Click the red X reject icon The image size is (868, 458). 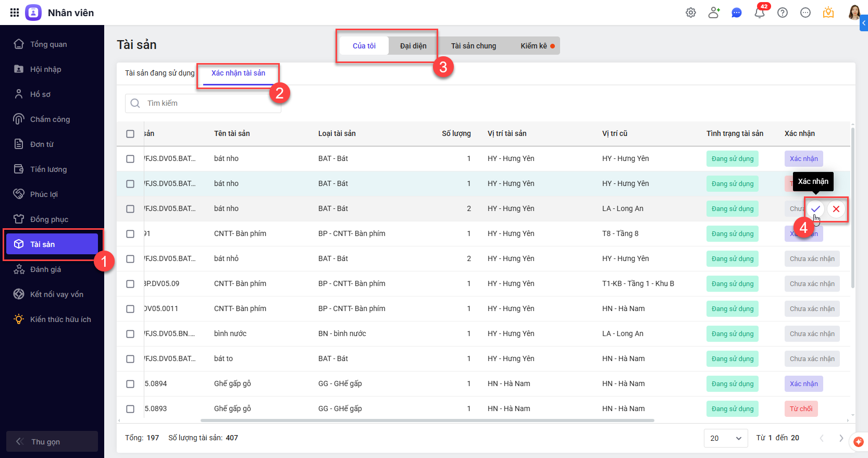point(836,209)
